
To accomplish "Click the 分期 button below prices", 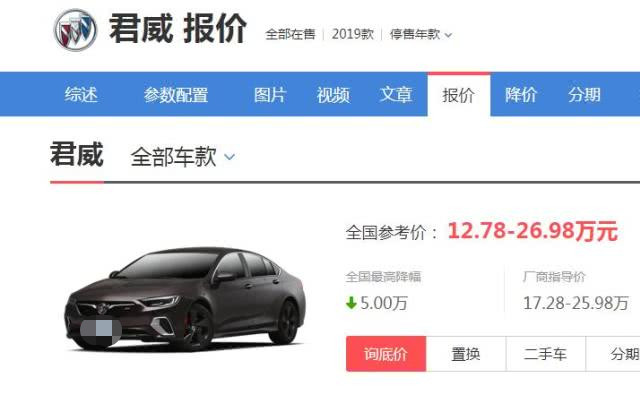I will 613,354.
